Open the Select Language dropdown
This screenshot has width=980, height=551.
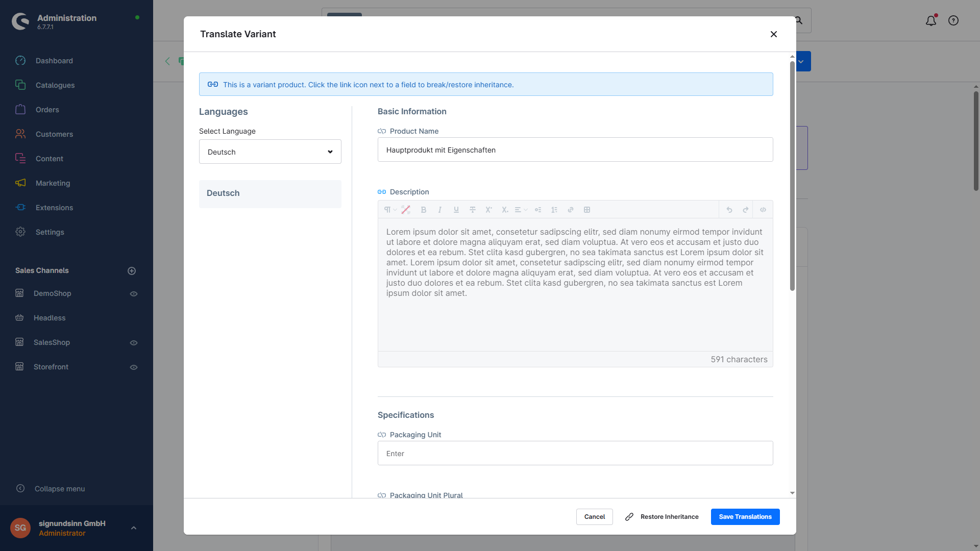270,152
